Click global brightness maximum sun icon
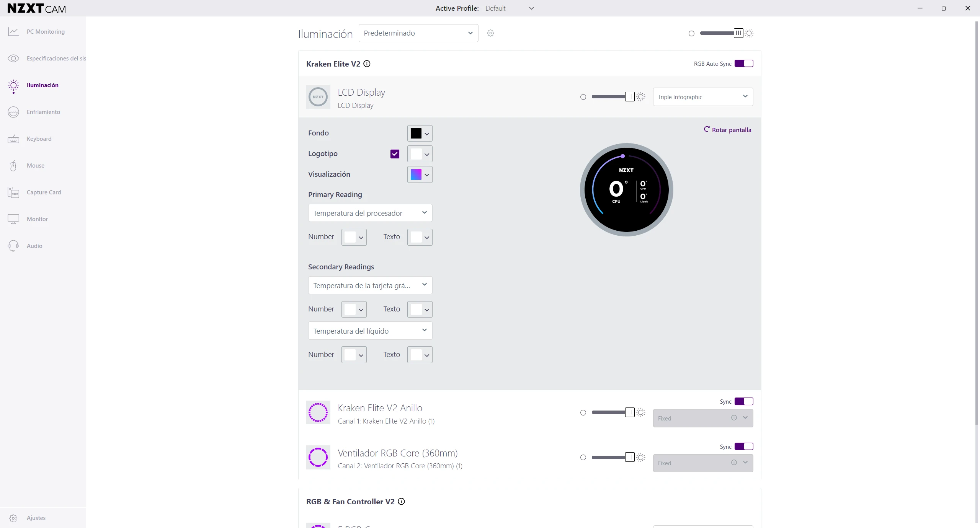The height and width of the screenshot is (528, 980). point(749,33)
